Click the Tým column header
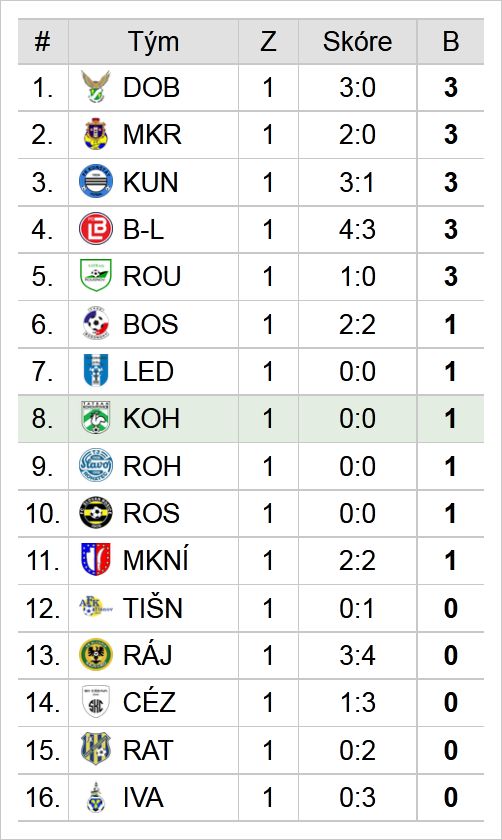The image size is (502, 840). (x=153, y=42)
